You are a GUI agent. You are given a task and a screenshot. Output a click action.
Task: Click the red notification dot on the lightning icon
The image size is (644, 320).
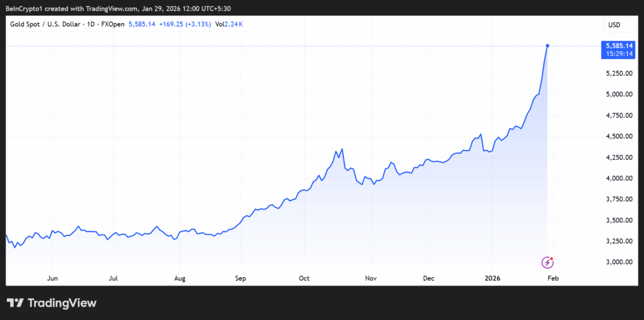pos(552,258)
